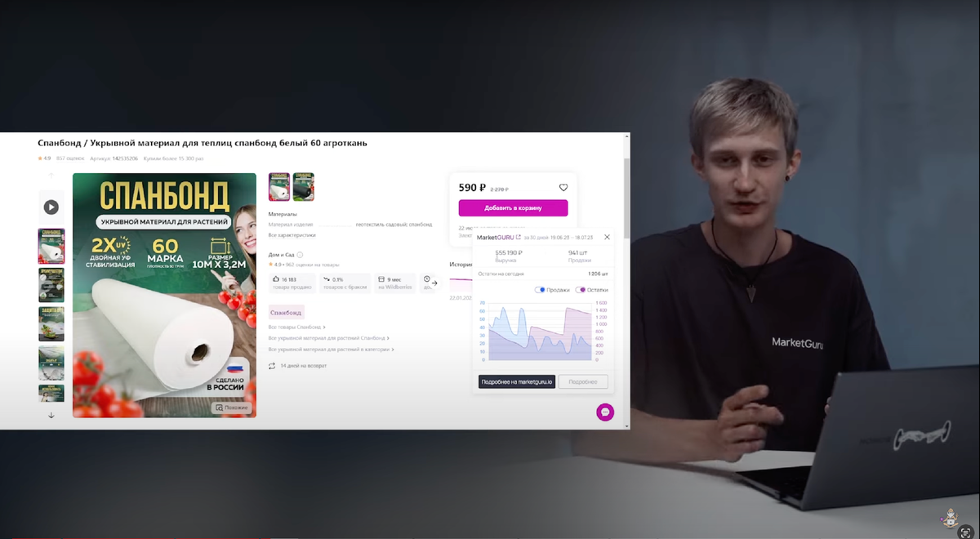Click Добавить в корзину button
Viewport: 980px width, 539px height.
(x=513, y=207)
